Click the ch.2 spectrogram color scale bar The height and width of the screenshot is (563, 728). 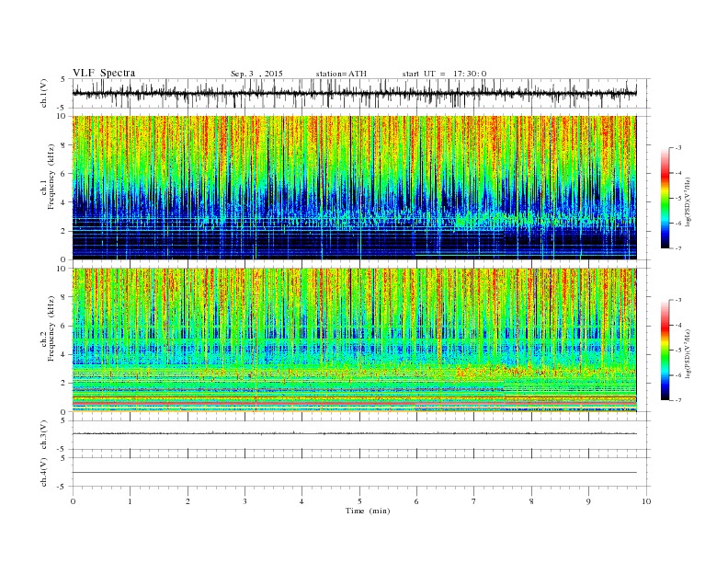coord(665,350)
